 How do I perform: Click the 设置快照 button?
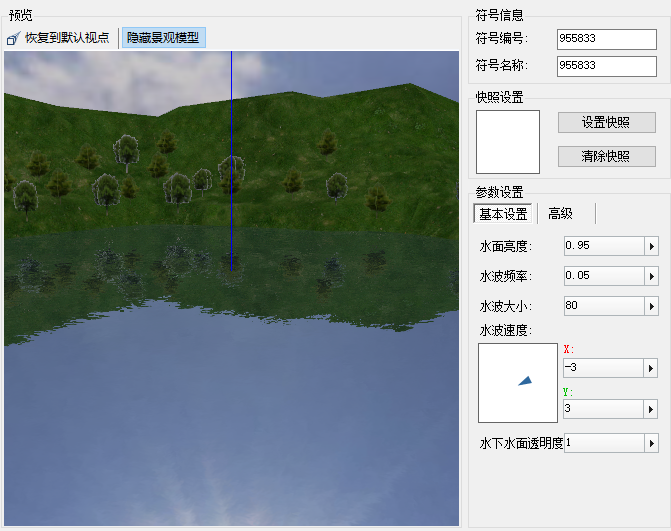click(x=606, y=122)
